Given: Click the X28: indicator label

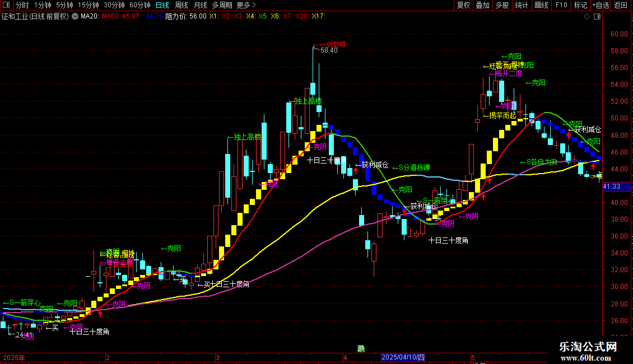Looking at the screenshot, I should [302, 17].
